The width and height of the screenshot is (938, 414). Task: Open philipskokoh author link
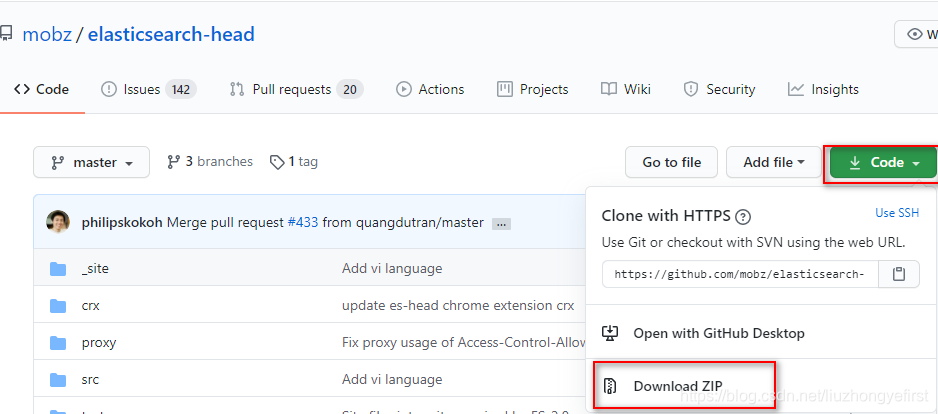pyautogui.click(x=122, y=223)
